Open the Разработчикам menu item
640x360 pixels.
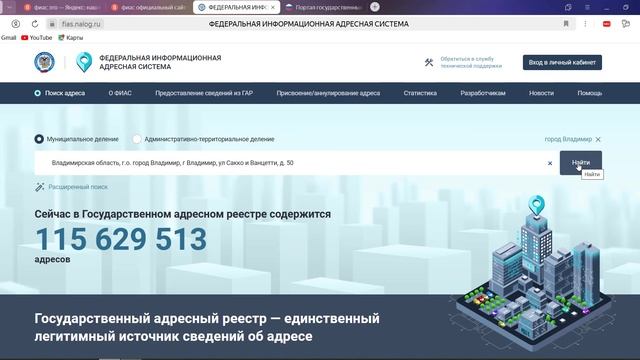[483, 93]
